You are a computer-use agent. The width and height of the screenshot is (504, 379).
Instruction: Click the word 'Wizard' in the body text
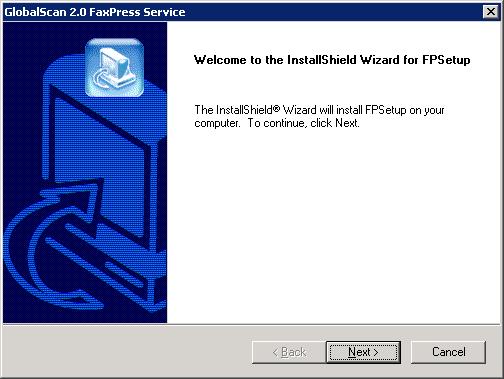(299, 110)
